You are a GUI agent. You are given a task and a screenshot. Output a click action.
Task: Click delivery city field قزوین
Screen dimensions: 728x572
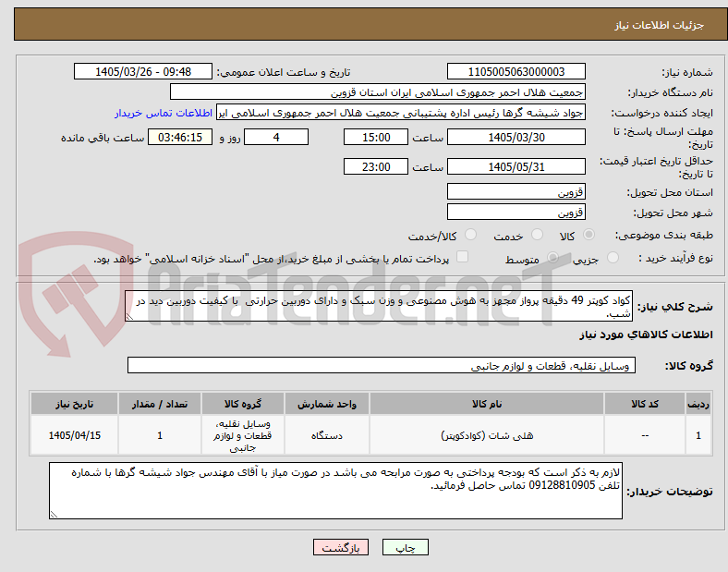point(516,212)
